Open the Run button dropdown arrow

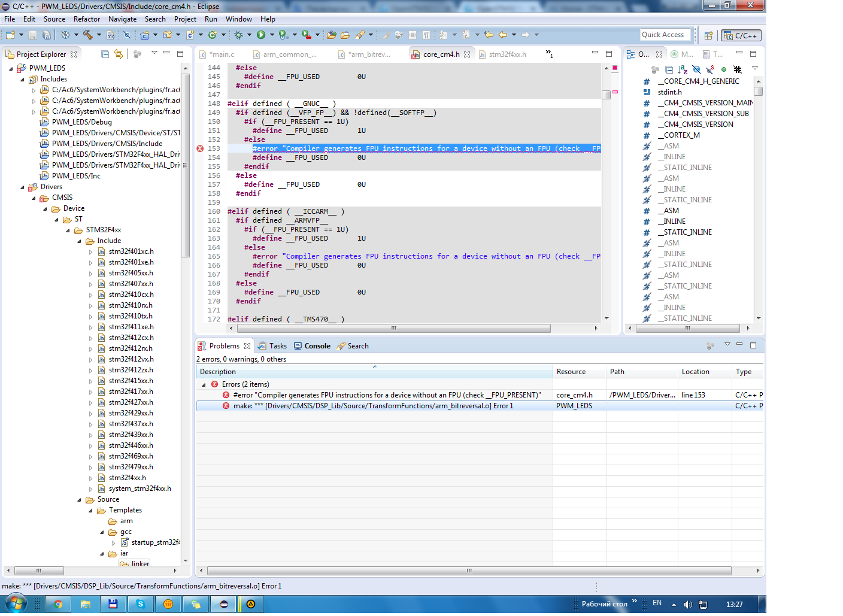point(271,35)
